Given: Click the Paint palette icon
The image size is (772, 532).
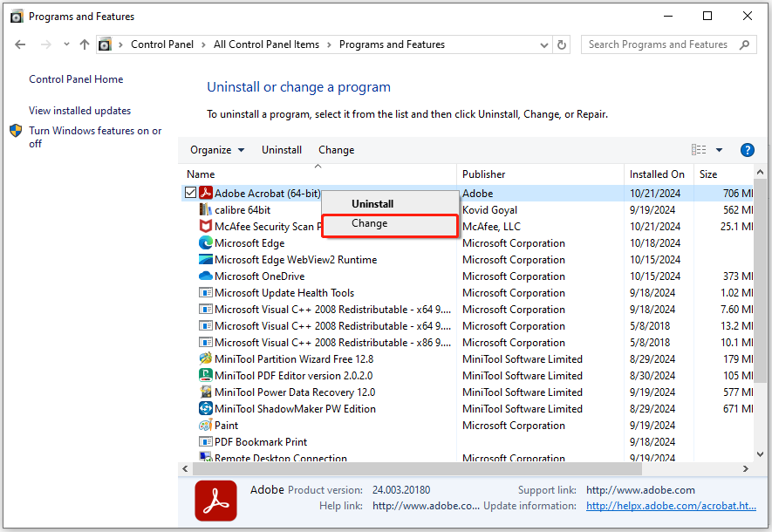Looking at the screenshot, I should [206, 426].
